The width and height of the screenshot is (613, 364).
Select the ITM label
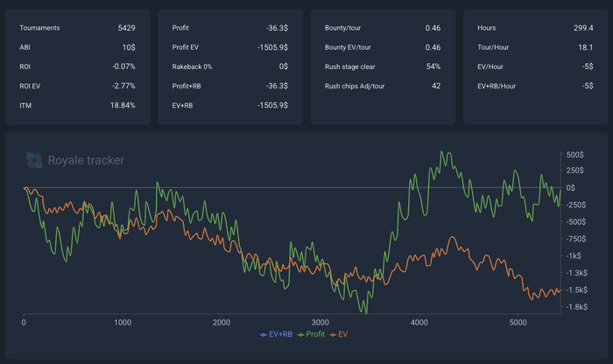pyautogui.click(x=25, y=106)
